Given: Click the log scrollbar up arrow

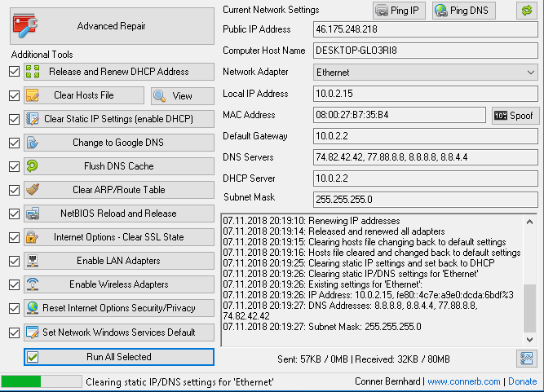Looking at the screenshot, I should tap(529, 222).
